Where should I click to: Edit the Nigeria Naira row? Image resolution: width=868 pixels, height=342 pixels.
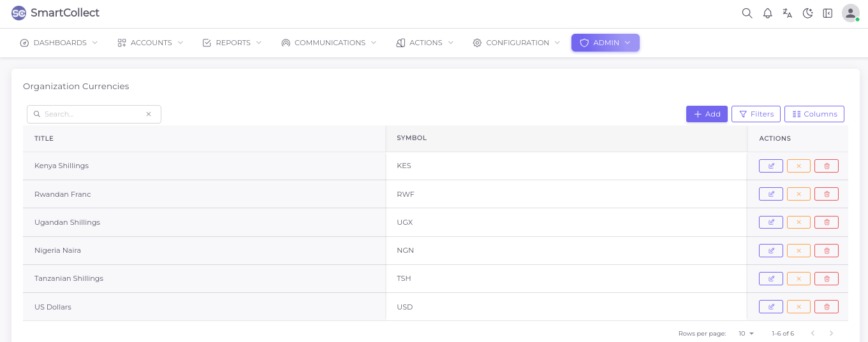coord(770,250)
